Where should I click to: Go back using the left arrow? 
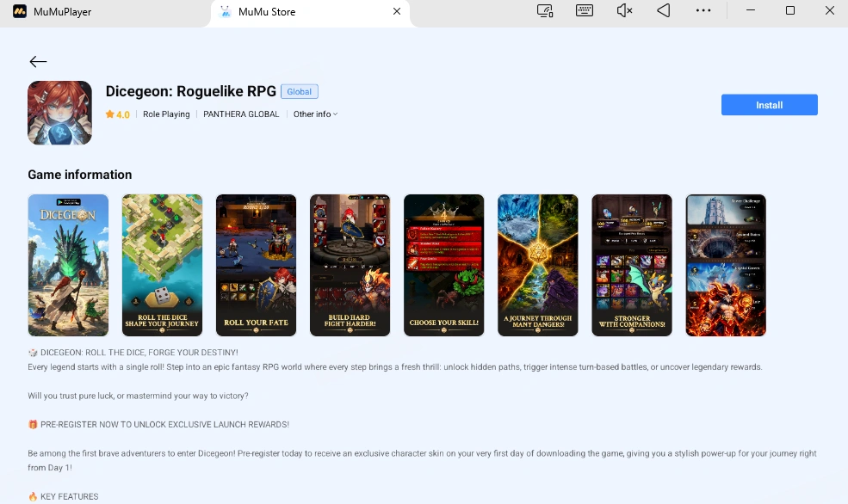click(38, 62)
